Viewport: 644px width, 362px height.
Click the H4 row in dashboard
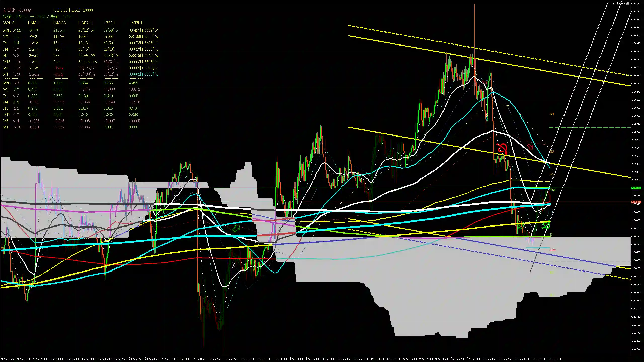(x=6, y=49)
